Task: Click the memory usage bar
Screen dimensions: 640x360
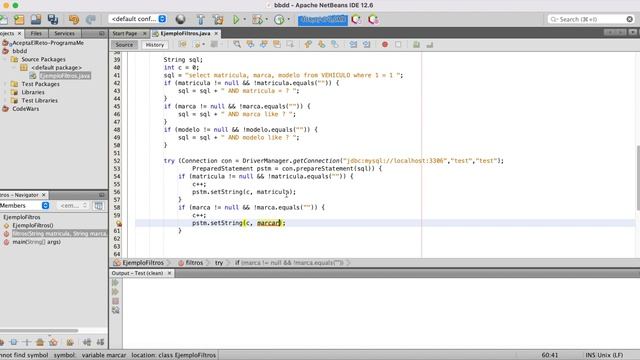Action: pos(322,20)
